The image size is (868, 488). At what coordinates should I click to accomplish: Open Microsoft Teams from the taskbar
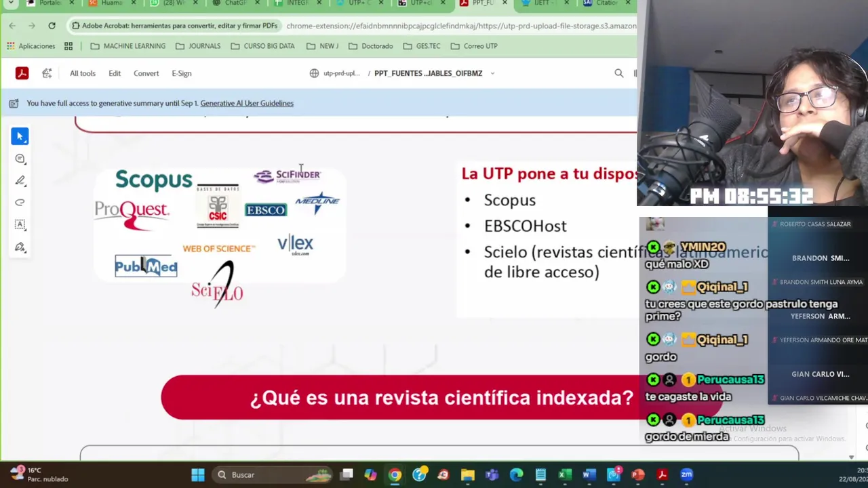click(x=492, y=475)
